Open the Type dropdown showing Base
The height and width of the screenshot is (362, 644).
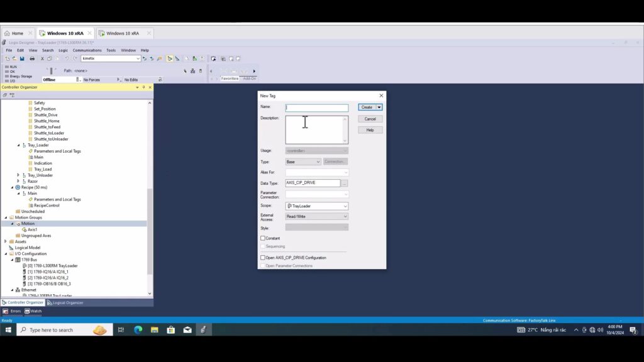(x=303, y=162)
